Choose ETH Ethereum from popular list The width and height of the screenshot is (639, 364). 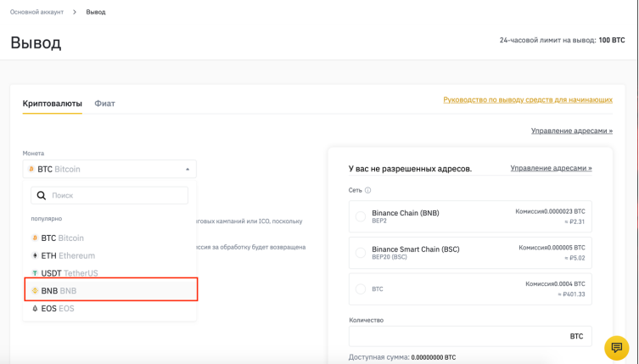tap(110, 255)
